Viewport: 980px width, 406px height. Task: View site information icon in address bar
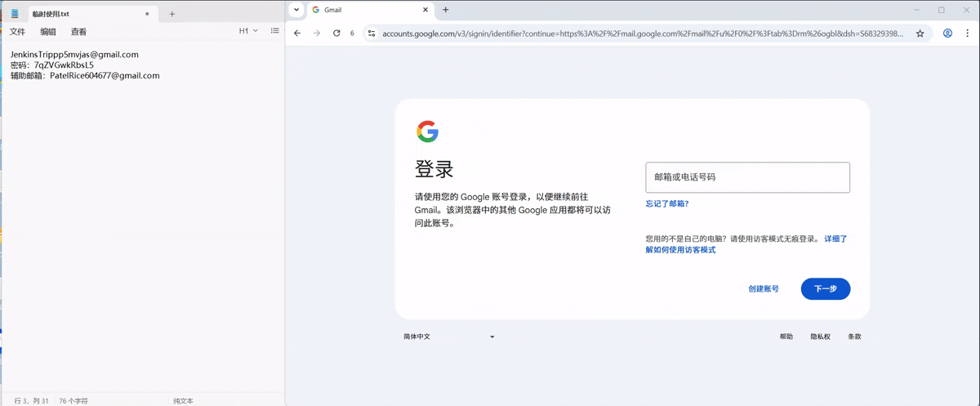click(x=372, y=33)
